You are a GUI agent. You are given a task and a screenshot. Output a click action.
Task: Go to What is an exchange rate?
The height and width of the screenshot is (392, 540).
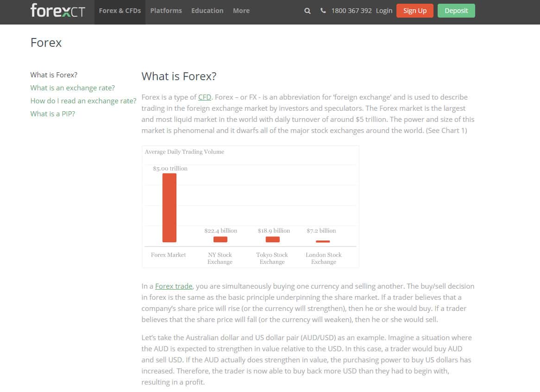[x=72, y=88]
